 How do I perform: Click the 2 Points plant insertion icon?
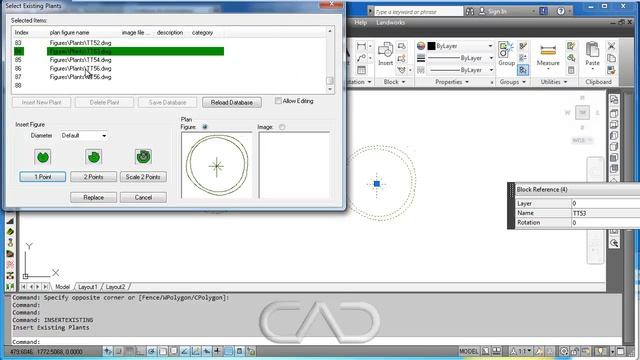pos(93,157)
